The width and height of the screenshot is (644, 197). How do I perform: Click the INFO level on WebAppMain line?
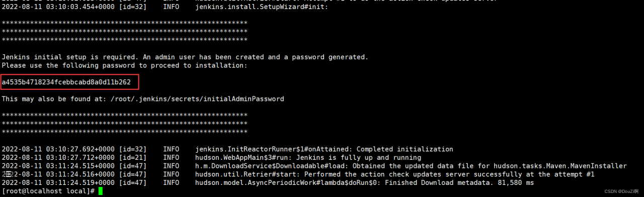tap(171, 158)
